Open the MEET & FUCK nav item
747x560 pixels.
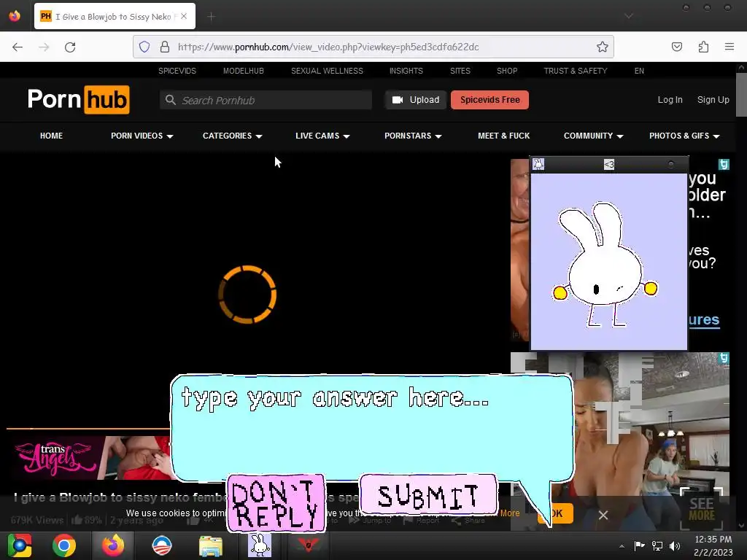click(503, 136)
